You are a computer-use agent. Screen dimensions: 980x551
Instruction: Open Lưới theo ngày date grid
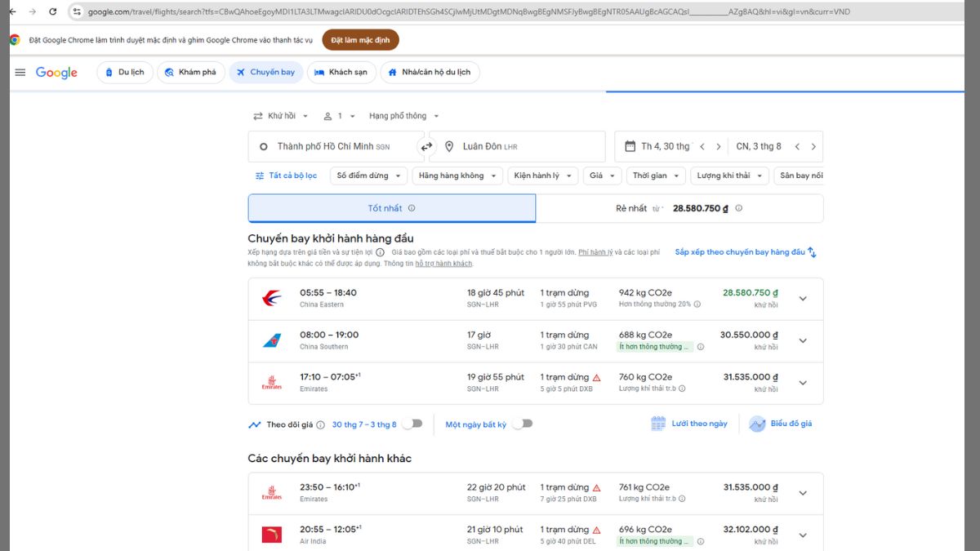click(x=689, y=424)
